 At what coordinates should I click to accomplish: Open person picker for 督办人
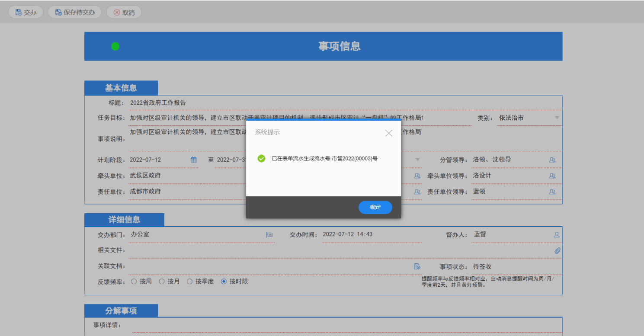[x=557, y=235]
